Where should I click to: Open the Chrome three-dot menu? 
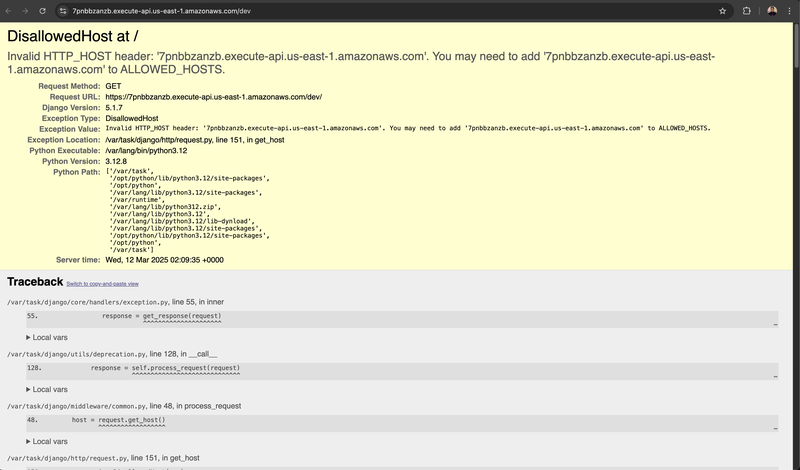(x=789, y=11)
